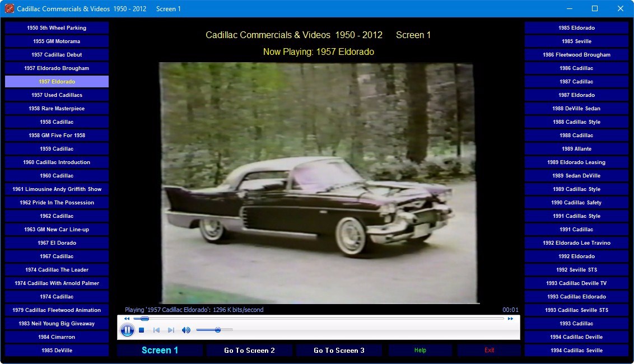
Task: Skip to previous track button
Action: pos(156,330)
